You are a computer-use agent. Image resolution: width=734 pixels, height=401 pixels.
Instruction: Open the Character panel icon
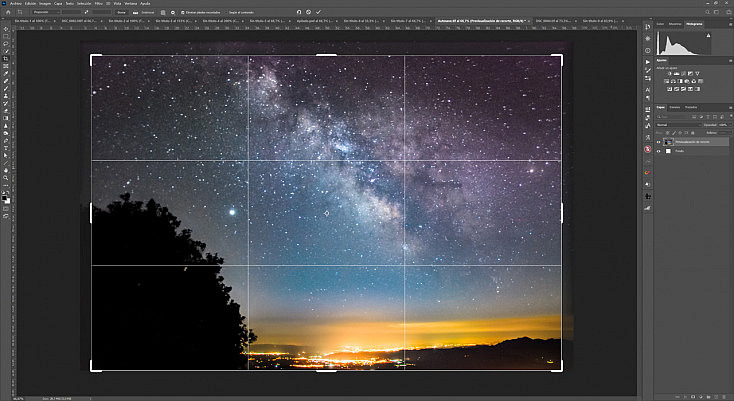tap(647, 89)
